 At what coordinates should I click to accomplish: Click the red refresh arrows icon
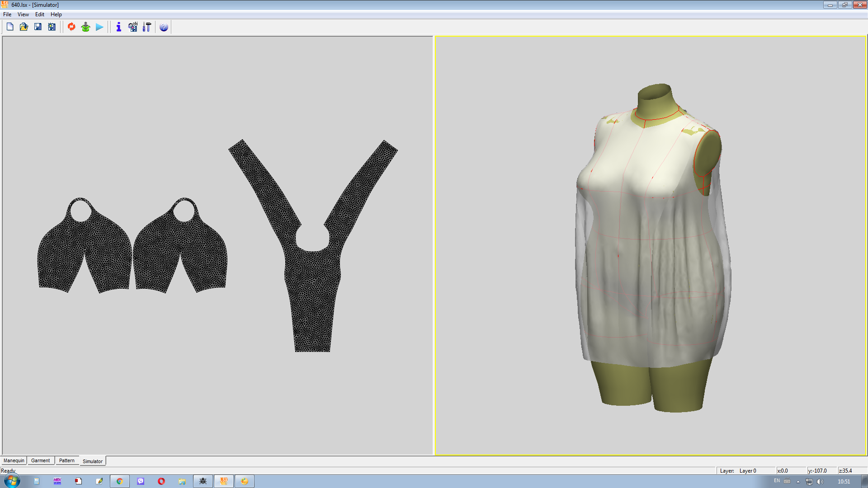(71, 27)
